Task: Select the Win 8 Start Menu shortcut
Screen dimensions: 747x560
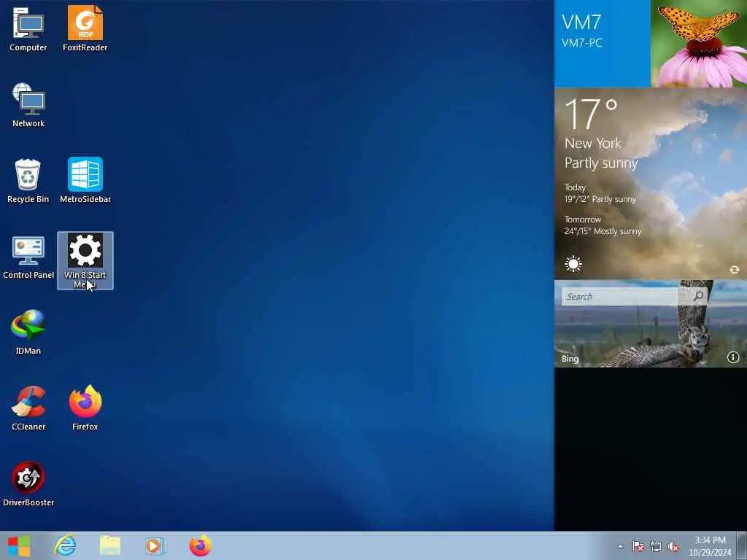Action: pos(85,260)
